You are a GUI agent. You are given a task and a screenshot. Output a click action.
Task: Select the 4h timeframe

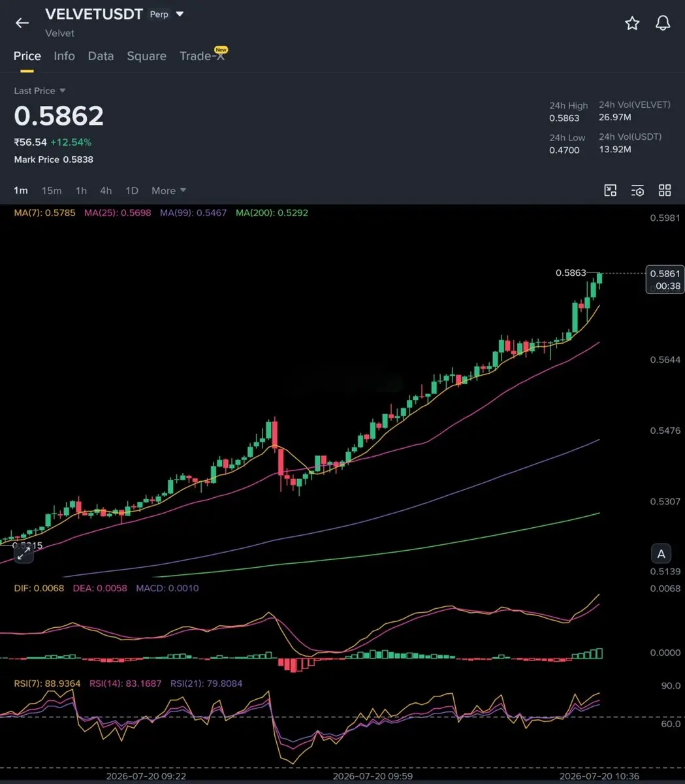click(106, 191)
